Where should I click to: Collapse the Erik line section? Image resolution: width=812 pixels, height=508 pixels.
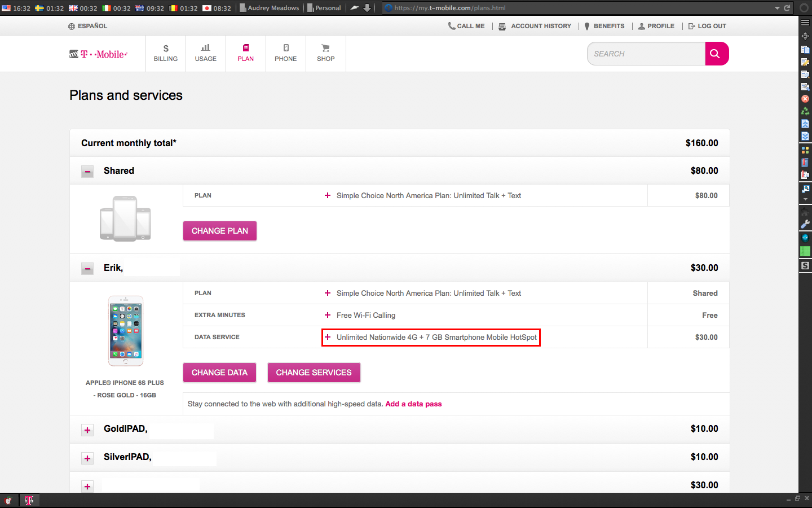87,269
